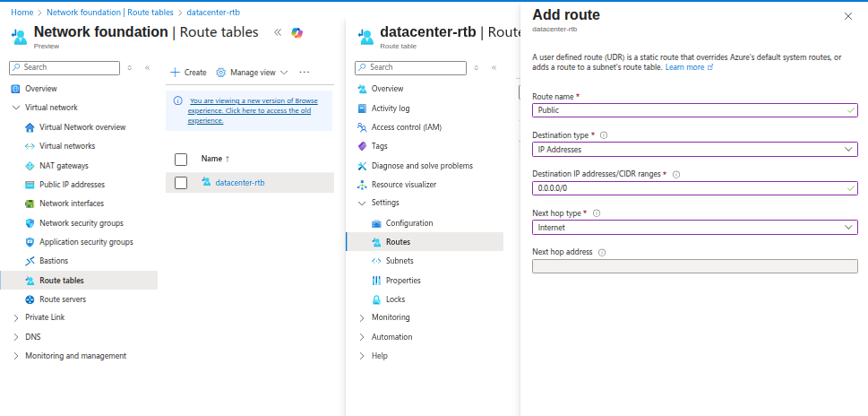This screenshot has height=416, width=868.
Task: Click the Locks padlock icon
Action: click(x=376, y=299)
